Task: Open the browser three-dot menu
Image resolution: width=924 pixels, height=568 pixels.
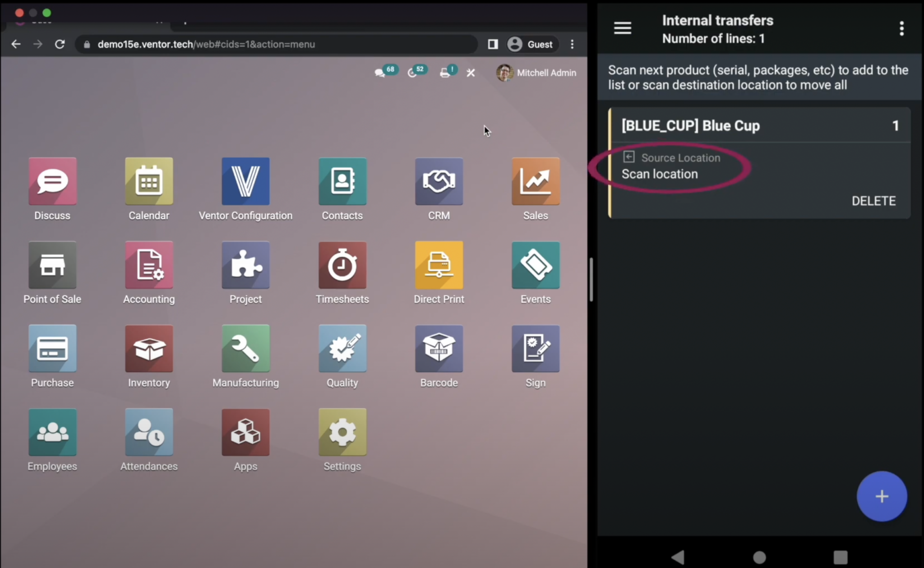Action: pos(572,44)
